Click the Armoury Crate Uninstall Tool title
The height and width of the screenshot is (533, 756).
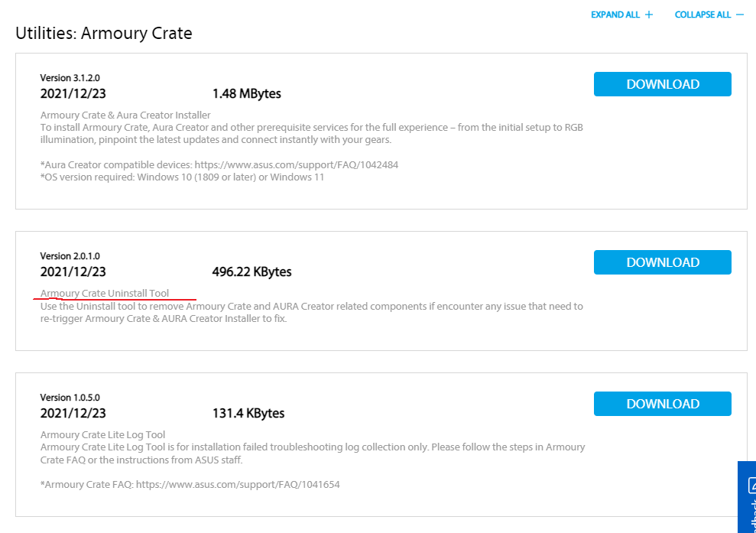[105, 294]
